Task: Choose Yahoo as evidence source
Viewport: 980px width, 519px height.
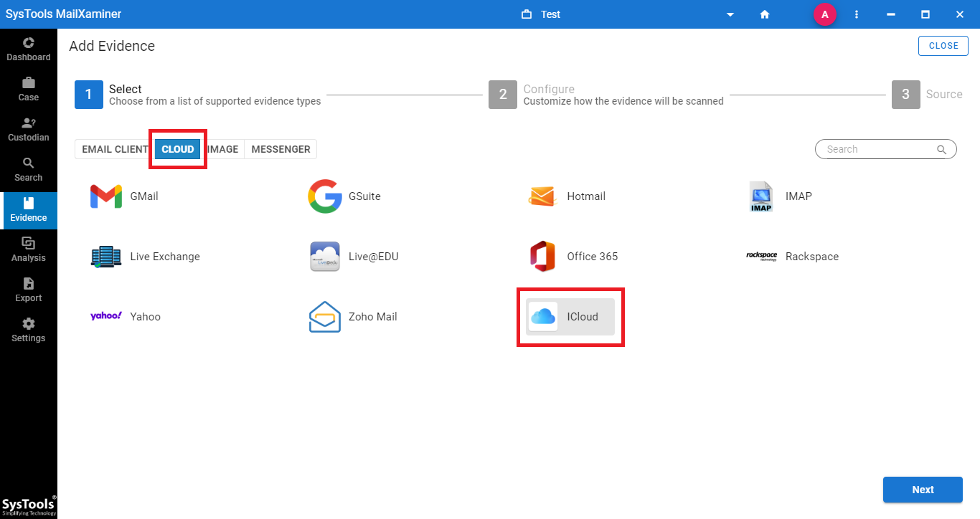Action: pos(126,317)
